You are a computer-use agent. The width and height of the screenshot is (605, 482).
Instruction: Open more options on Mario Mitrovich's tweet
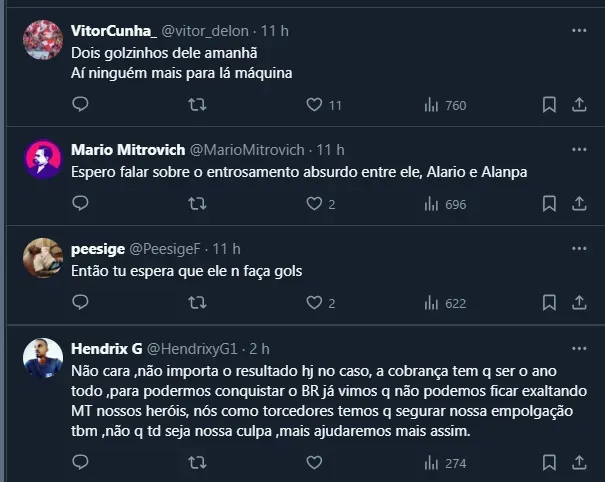point(579,150)
